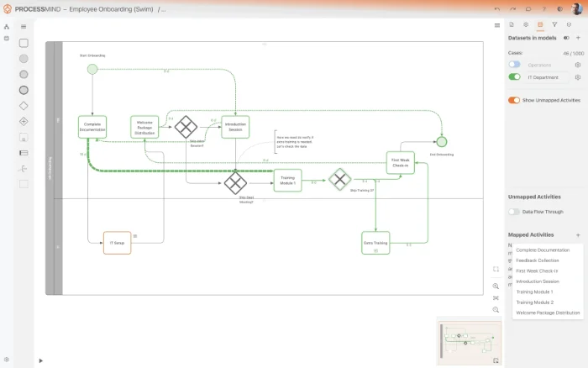Click the undo arrow icon

pyautogui.click(x=498, y=8)
